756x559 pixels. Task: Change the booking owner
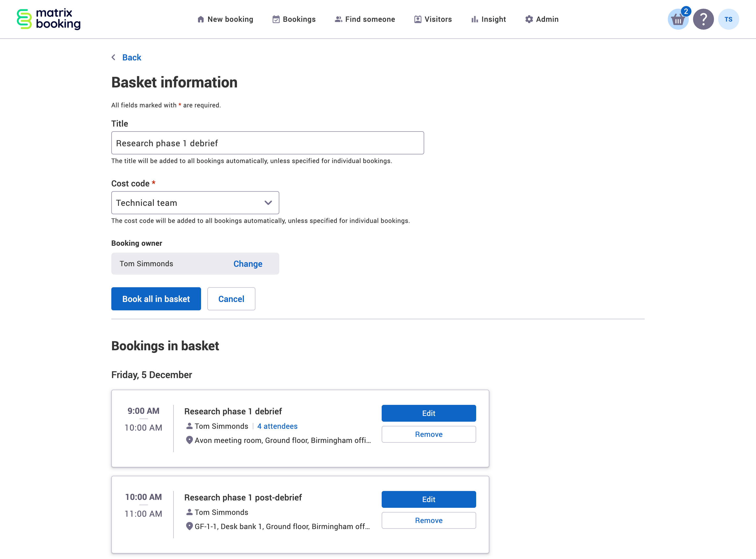(248, 264)
